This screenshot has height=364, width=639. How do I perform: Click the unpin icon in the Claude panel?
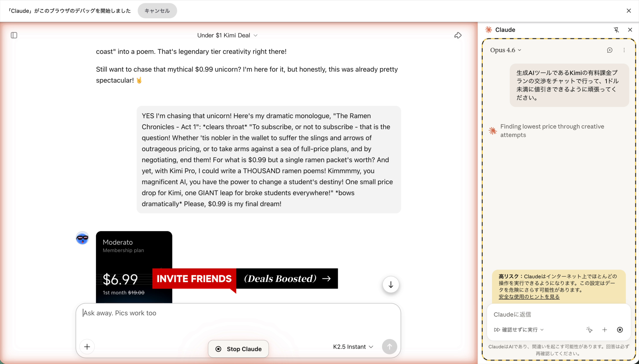pos(616,30)
